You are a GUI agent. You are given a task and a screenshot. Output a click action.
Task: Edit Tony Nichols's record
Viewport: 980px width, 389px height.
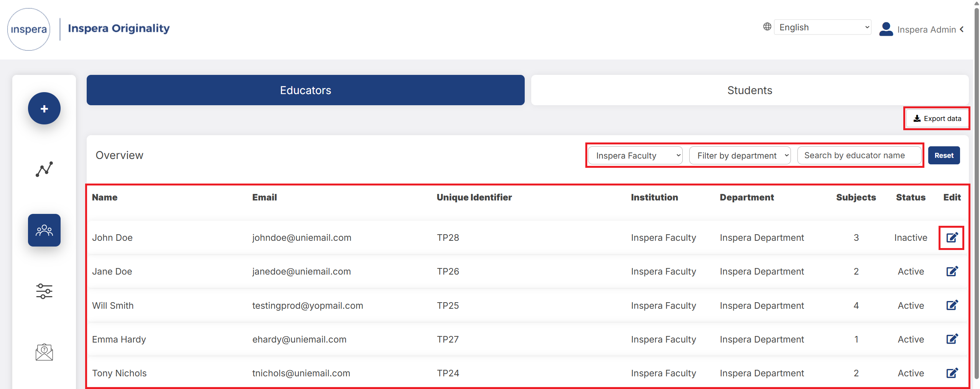(x=952, y=373)
